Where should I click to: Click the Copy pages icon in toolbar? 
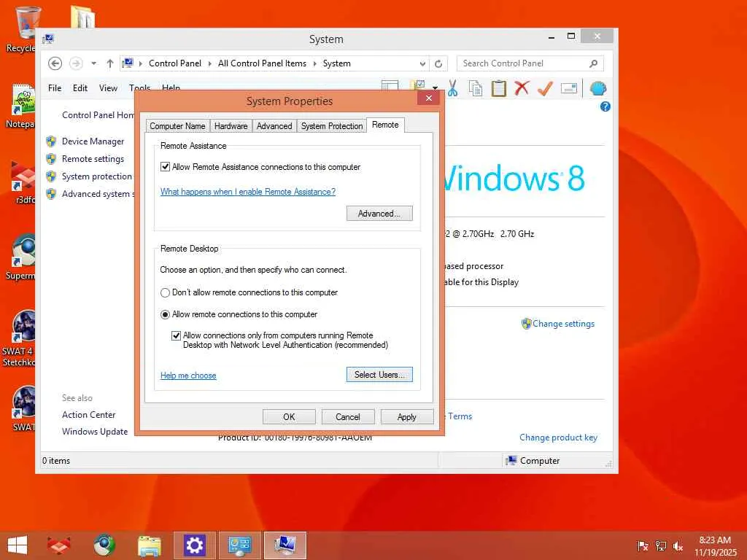pos(476,88)
